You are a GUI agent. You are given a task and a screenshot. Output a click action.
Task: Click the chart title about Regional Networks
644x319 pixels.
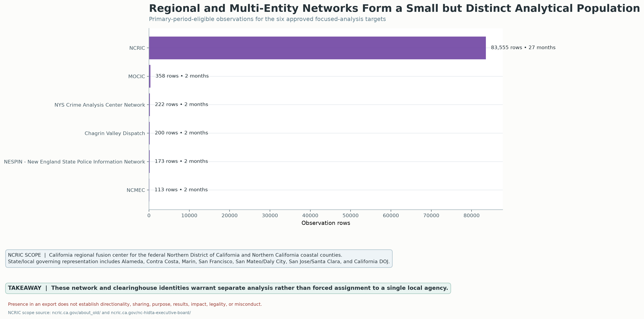pos(394,8)
